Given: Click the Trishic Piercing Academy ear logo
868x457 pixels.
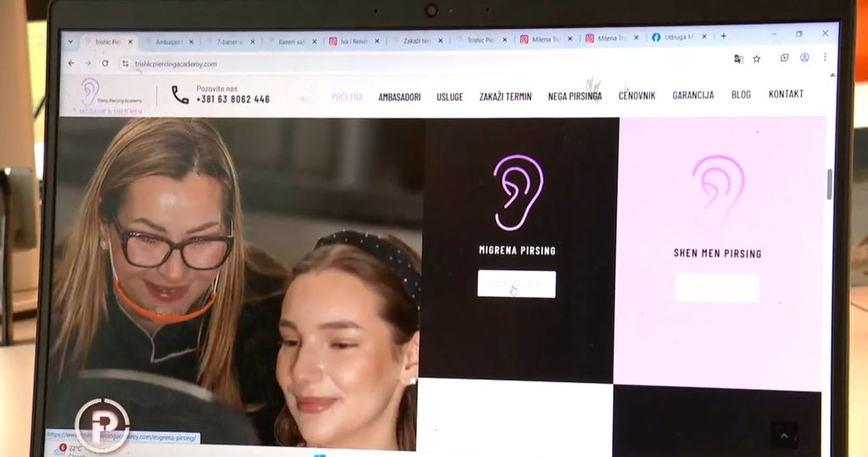Looking at the screenshot, I should tap(109, 96).
